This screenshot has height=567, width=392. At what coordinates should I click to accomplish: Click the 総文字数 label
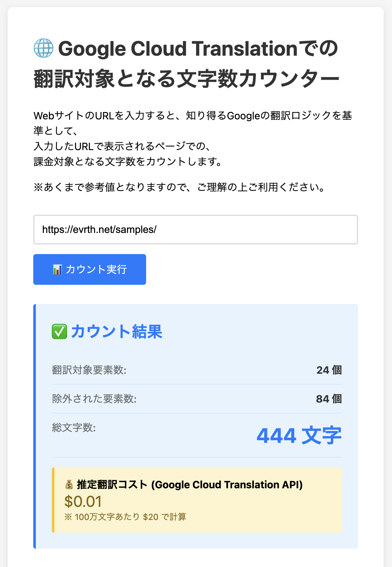[x=74, y=427]
